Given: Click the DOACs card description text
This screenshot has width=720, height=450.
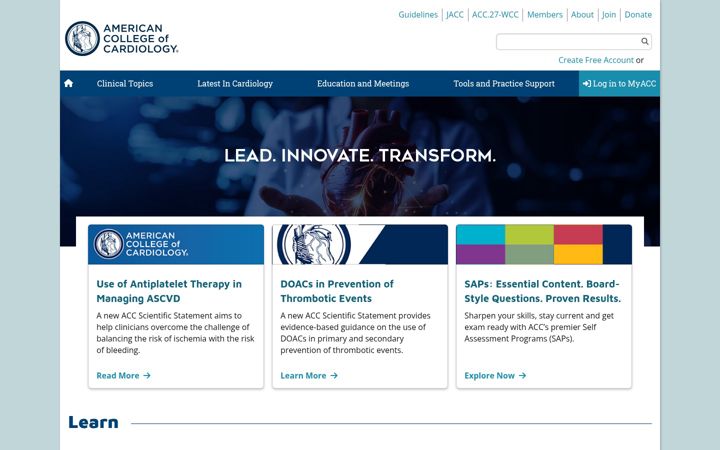Looking at the screenshot, I should coord(355,333).
